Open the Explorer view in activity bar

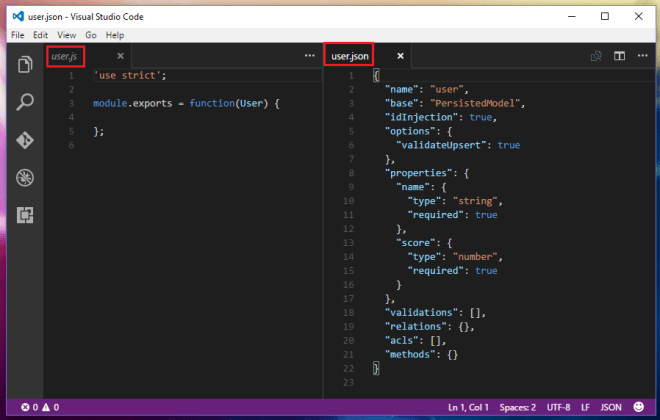pyautogui.click(x=26, y=65)
